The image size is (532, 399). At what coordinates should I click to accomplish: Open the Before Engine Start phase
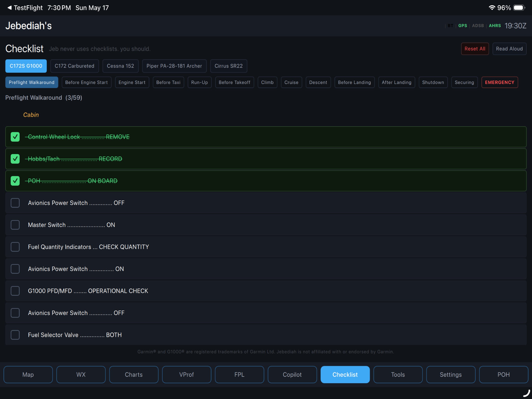[87, 82]
